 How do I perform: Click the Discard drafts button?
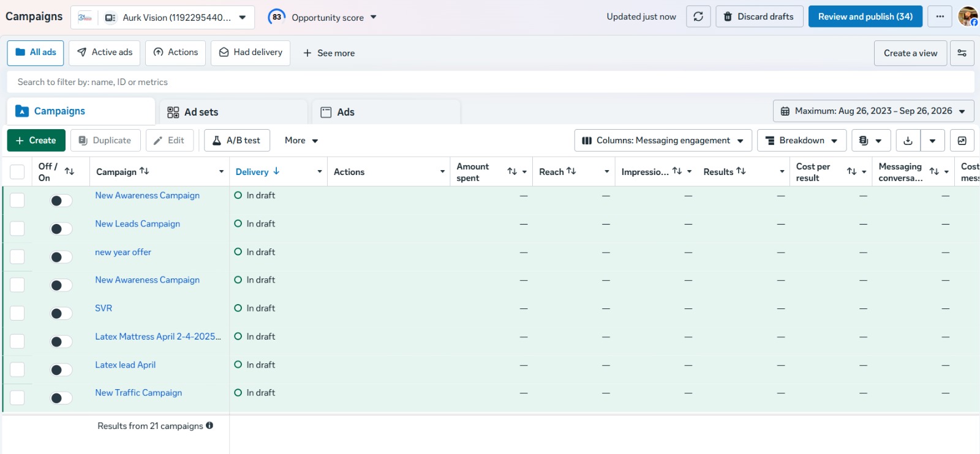(x=758, y=17)
